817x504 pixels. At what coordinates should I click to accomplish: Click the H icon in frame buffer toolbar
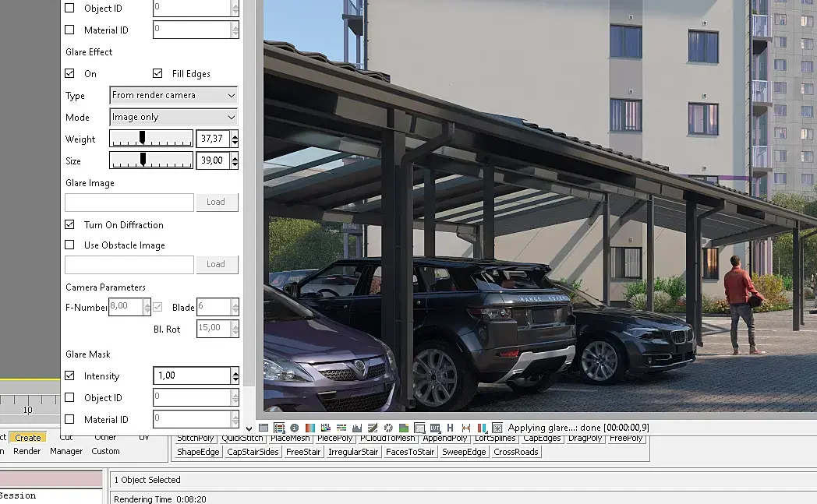[x=450, y=428]
